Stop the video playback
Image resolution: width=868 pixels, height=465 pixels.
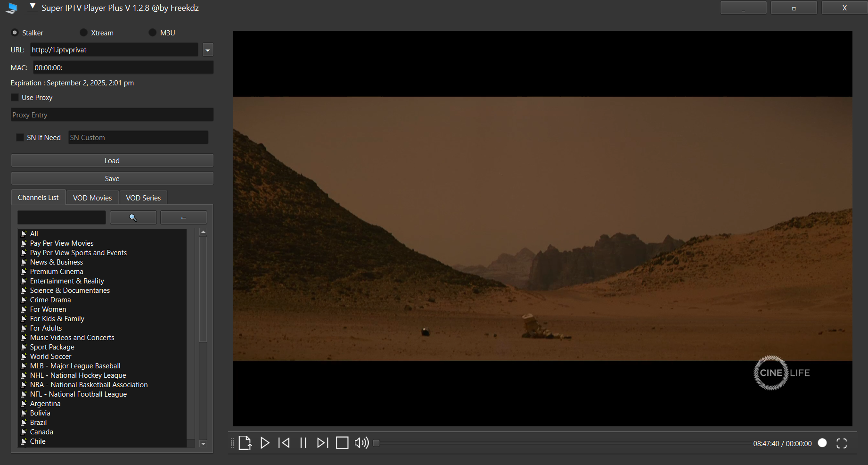point(342,443)
